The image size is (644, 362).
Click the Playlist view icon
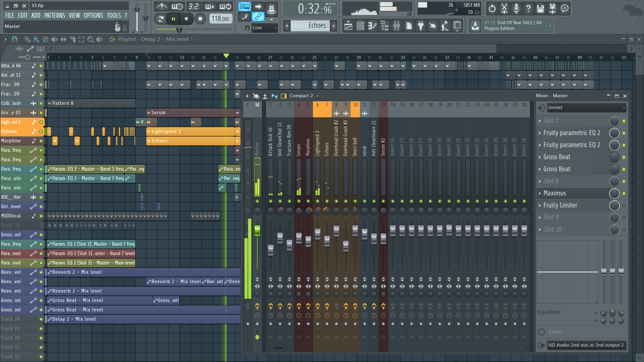pyautogui.click(x=348, y=26)
